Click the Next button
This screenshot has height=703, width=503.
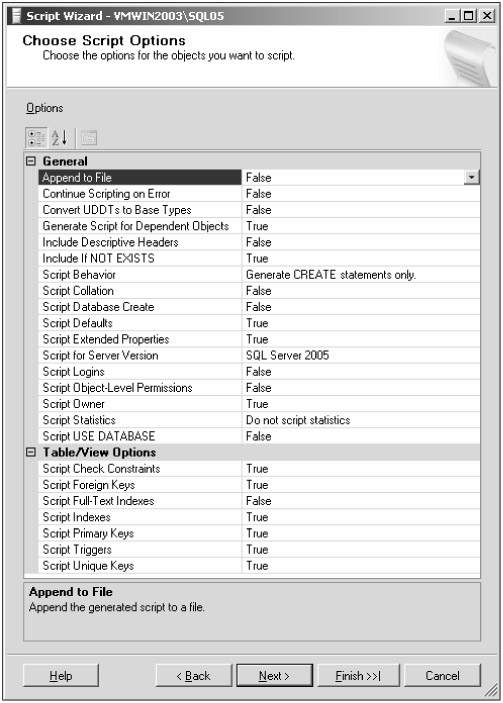click(x=274, y=676)
